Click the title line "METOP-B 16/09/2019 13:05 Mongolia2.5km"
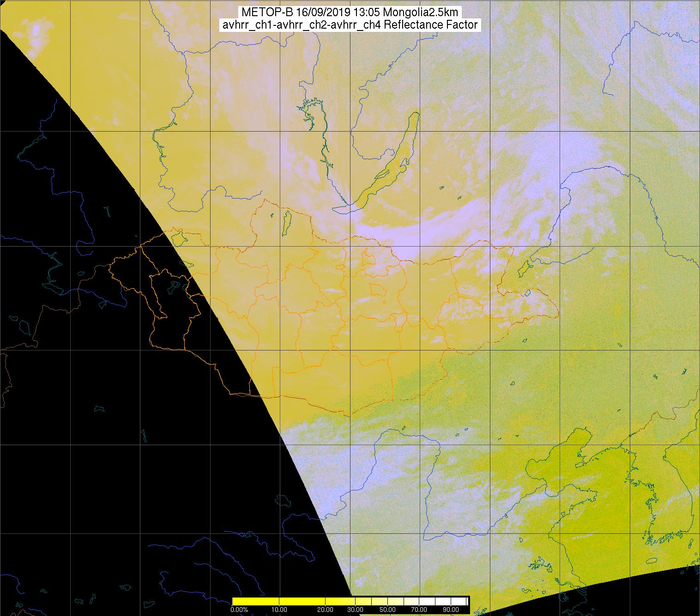This screenshot has height=616, width=700. [350, 13]
